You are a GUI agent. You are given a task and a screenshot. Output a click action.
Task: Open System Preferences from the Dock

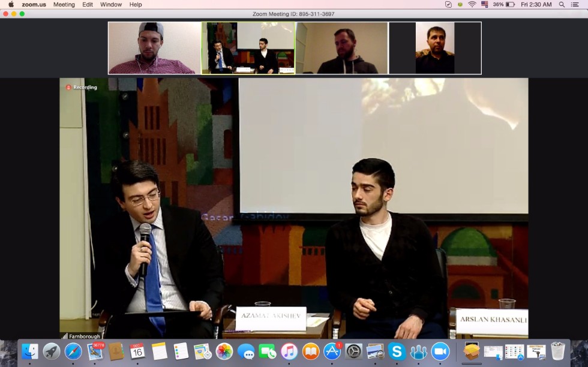(353, 351)
